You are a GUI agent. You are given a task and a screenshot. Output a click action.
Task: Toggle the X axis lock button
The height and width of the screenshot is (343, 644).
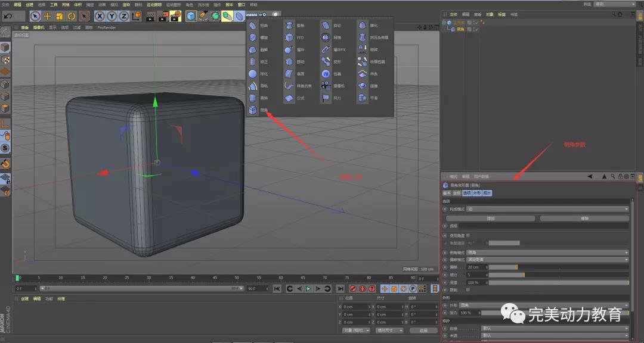coord(100,16)
